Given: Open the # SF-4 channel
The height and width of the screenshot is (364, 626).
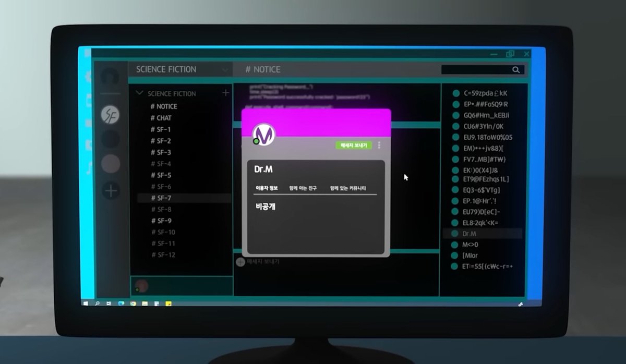Looking at the screenshot, I should pos(161,164).
